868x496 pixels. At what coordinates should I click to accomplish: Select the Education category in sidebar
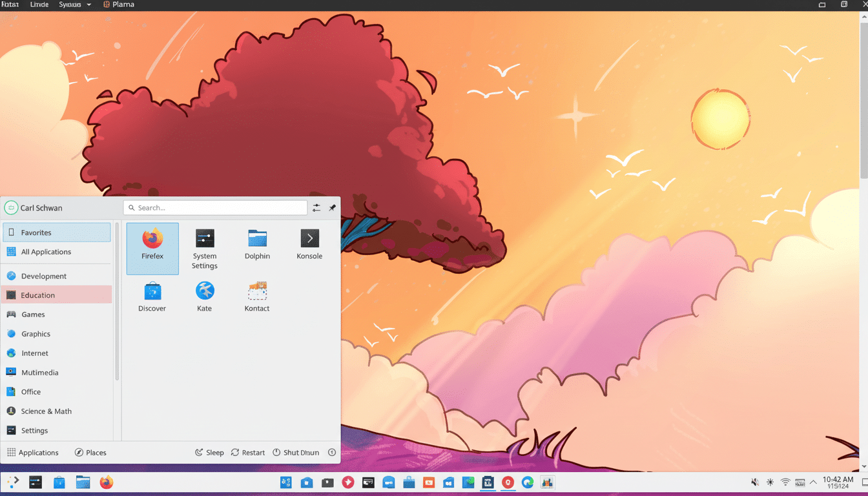39,294
